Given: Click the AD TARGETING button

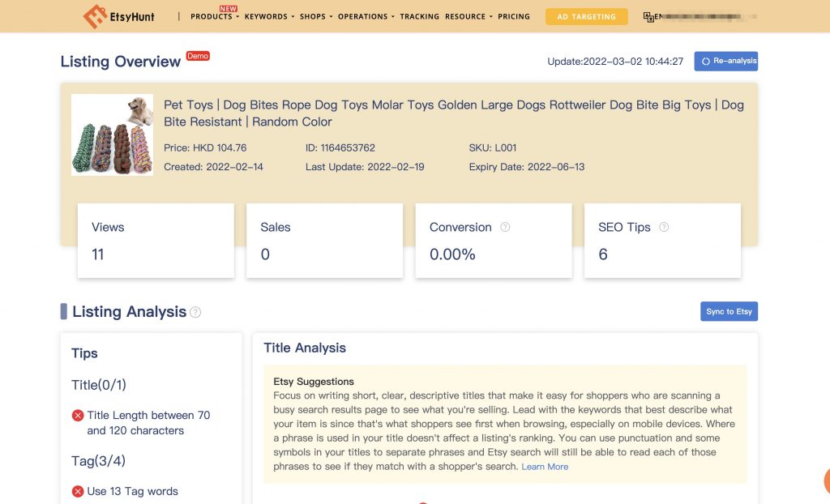Looking at the screenshot, I should [586, 15].
